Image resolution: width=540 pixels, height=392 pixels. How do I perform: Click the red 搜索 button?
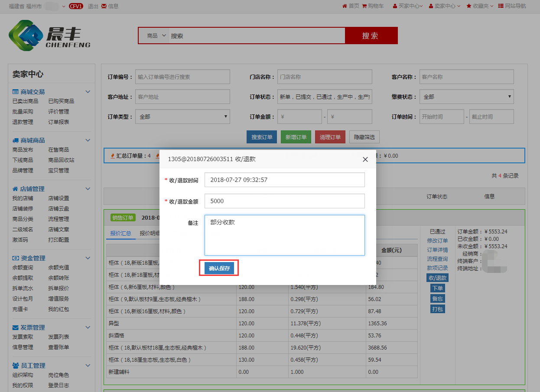pyautogui.click(x=371, y=36)
